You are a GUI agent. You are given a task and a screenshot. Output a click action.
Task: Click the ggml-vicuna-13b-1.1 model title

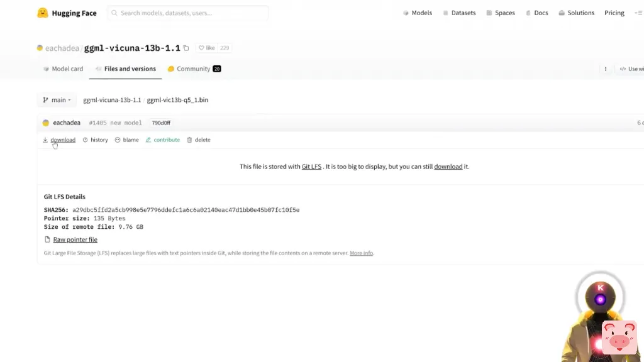click(132, 48)
